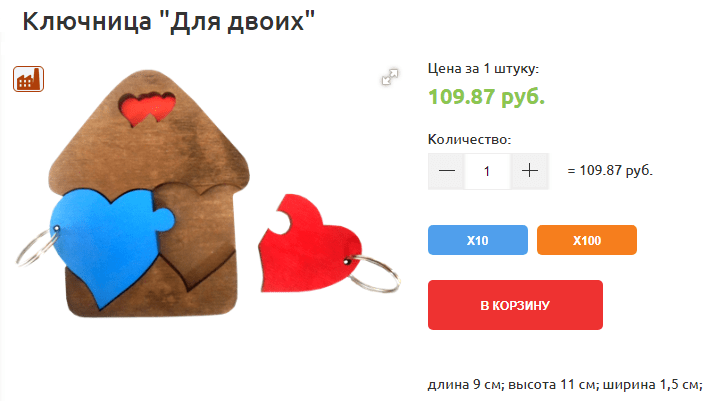The width and height of the screenshot is (710, 401).
Task: Click the total sum "= 109.87 руб." text
Action: click(x=610, y=171)
